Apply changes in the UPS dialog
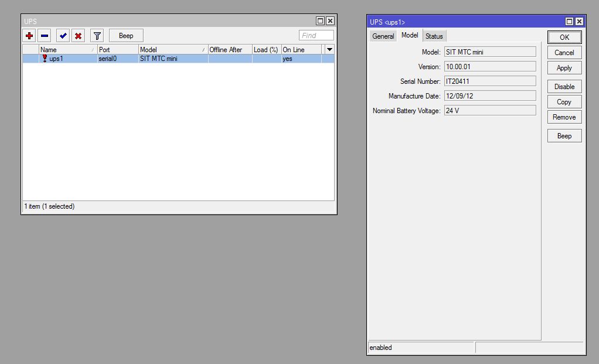 click(x=563, y=68)
